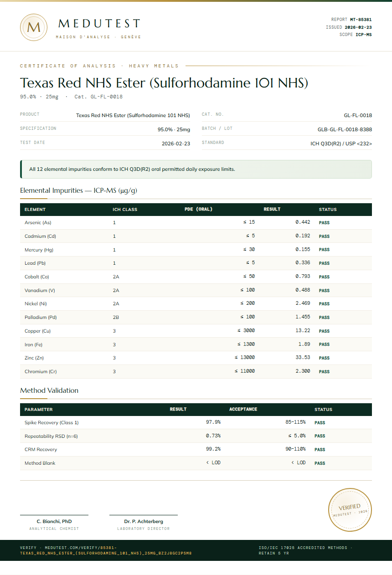Select the Chromium (Cr) row label
This screenshot has height=575, width=392.
(41, 372)
